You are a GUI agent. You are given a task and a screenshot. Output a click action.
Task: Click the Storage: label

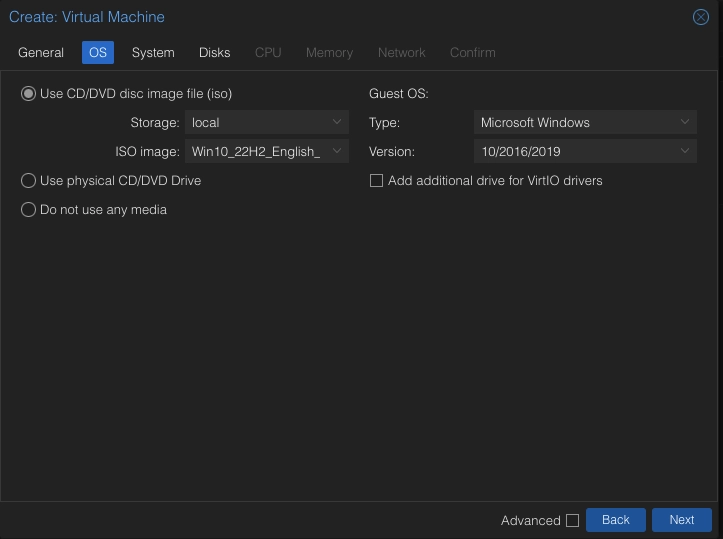155,123
